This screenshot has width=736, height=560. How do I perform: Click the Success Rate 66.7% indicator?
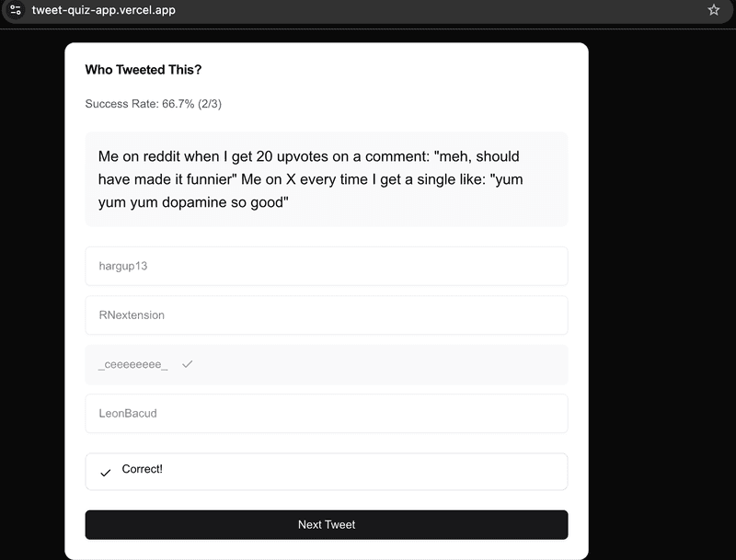point(138,104)
